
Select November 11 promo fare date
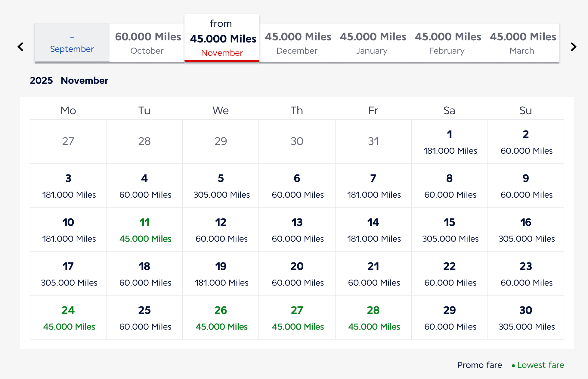(144, 230)
